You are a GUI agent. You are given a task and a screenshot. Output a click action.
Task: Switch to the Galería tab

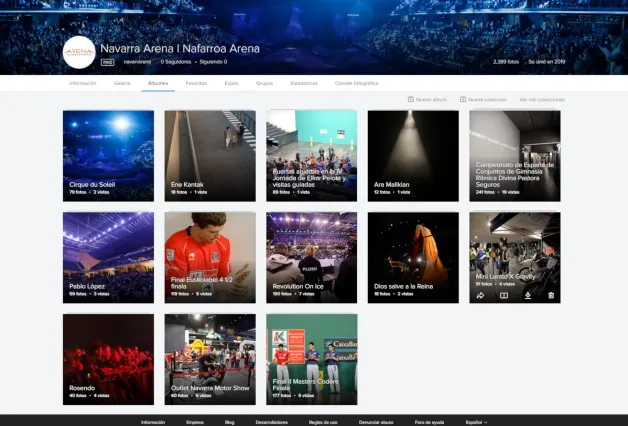pyautogui.click(x=122, y=83)
